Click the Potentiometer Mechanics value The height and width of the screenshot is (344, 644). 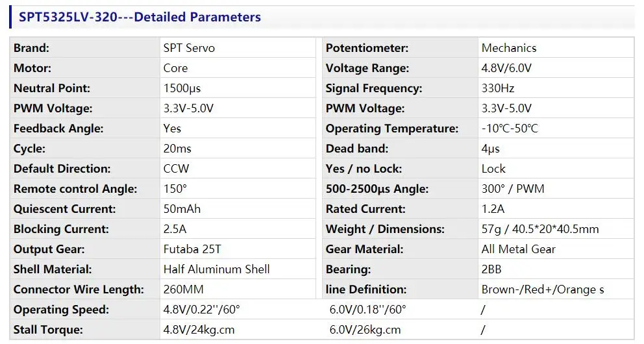(509, 48)
